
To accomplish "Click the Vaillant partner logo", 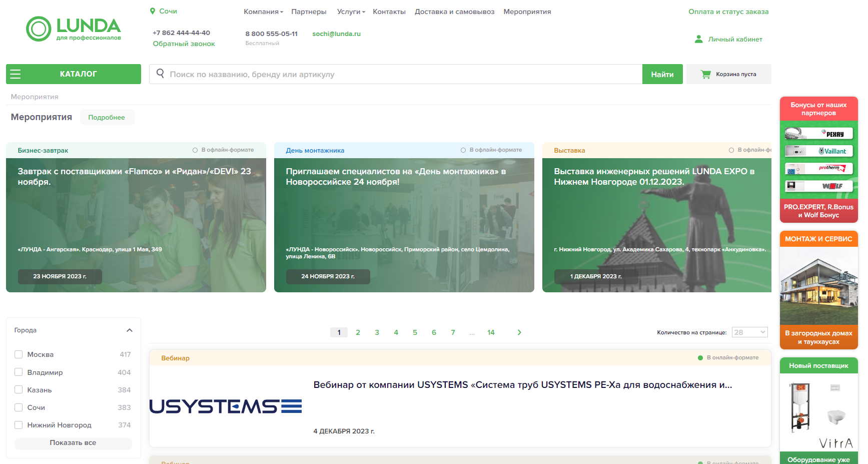I will (x=819, y=151).
